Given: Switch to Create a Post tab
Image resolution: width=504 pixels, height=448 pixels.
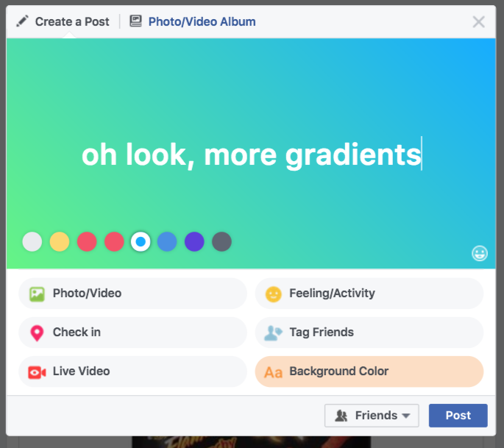Looking at the screenshot, I should point(63,21).
